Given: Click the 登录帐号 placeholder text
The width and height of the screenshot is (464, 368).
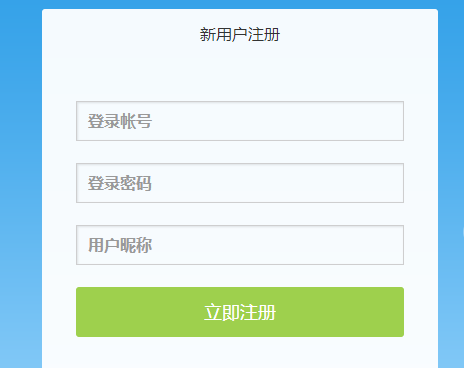Looking at the screenshot, I should tap(120, 121).
